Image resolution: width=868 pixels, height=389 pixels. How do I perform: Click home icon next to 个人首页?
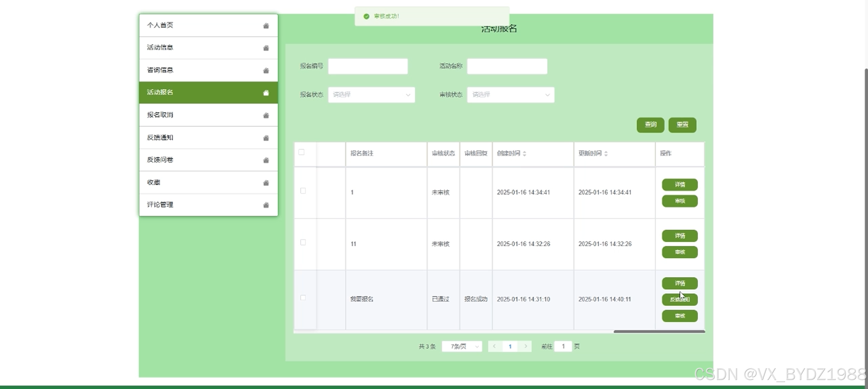coord(266,26)
